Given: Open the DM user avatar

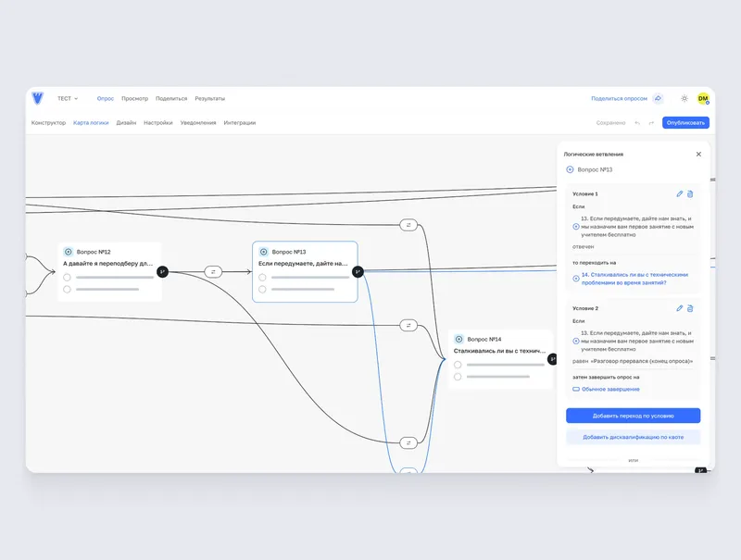Looking at the screenshot, I should (x=703, y=98).
